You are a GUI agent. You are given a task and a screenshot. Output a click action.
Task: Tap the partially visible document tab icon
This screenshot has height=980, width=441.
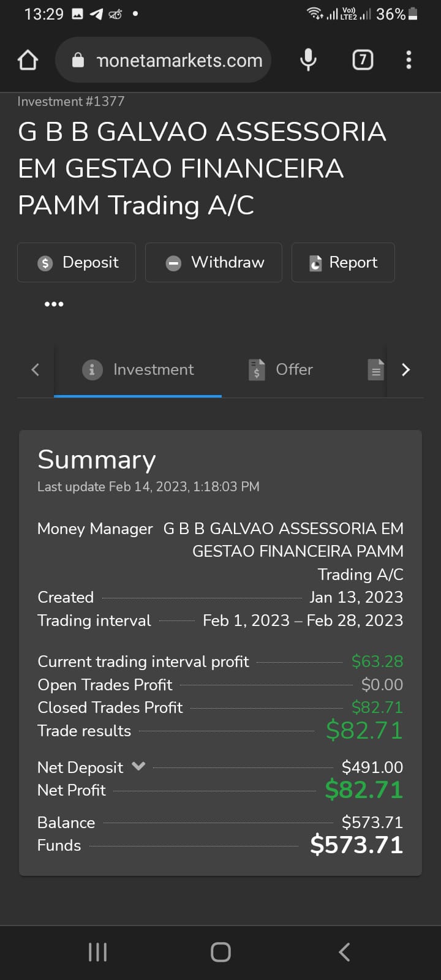coord(375,369)
